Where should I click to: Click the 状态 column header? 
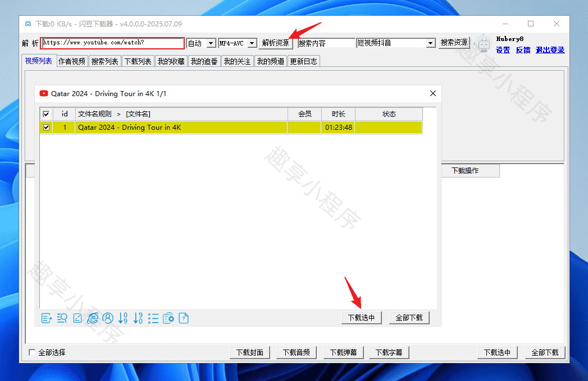coord(389,114)
